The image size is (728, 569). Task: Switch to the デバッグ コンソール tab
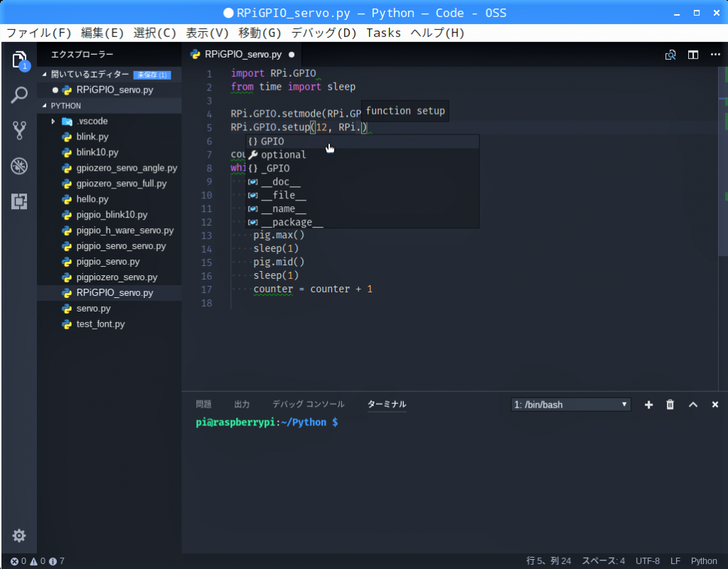[x=309, y=404]
